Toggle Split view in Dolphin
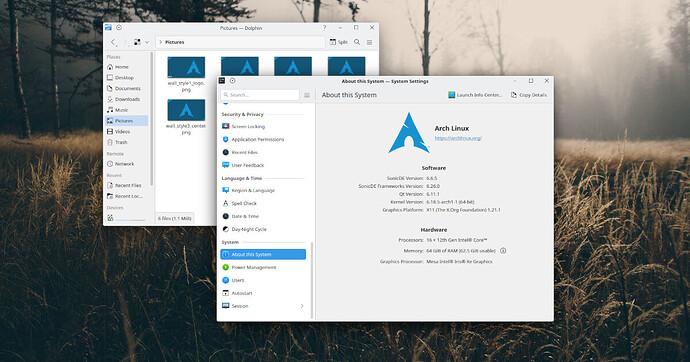Viewport: 690px width, 362px height. point(338,42)
